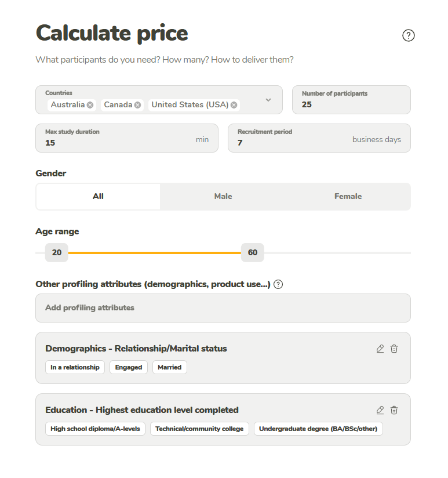Click the Technical/community college chip

(199, 429)
